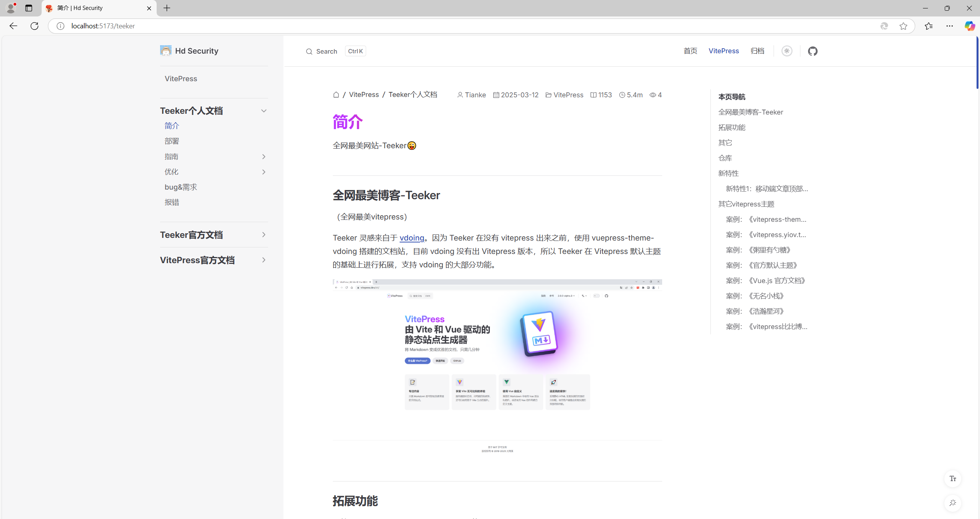This screenshot has width=980, height=519.
Task: Click the reading time clock icon
Action: (622, 95)
